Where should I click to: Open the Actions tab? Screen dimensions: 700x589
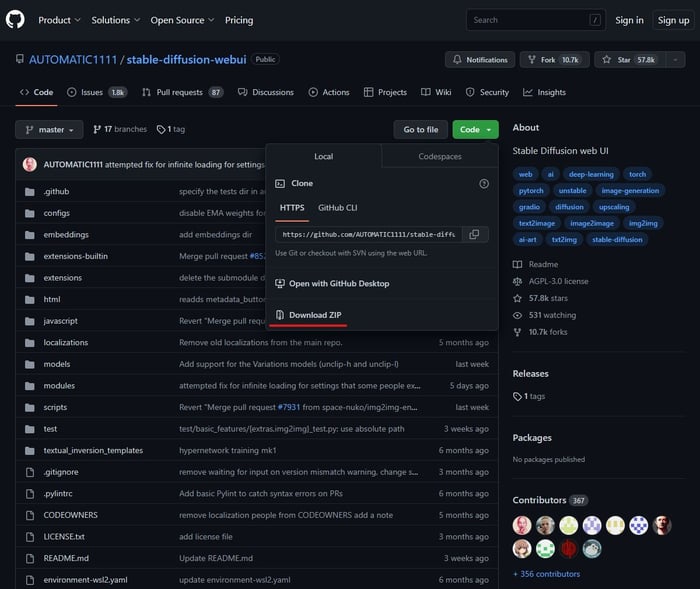[329, 92]
